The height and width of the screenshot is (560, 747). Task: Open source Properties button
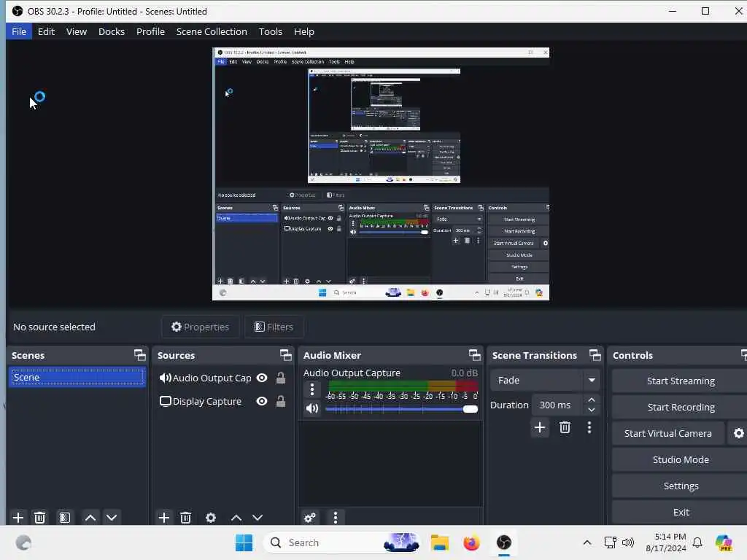pos(200,327)
